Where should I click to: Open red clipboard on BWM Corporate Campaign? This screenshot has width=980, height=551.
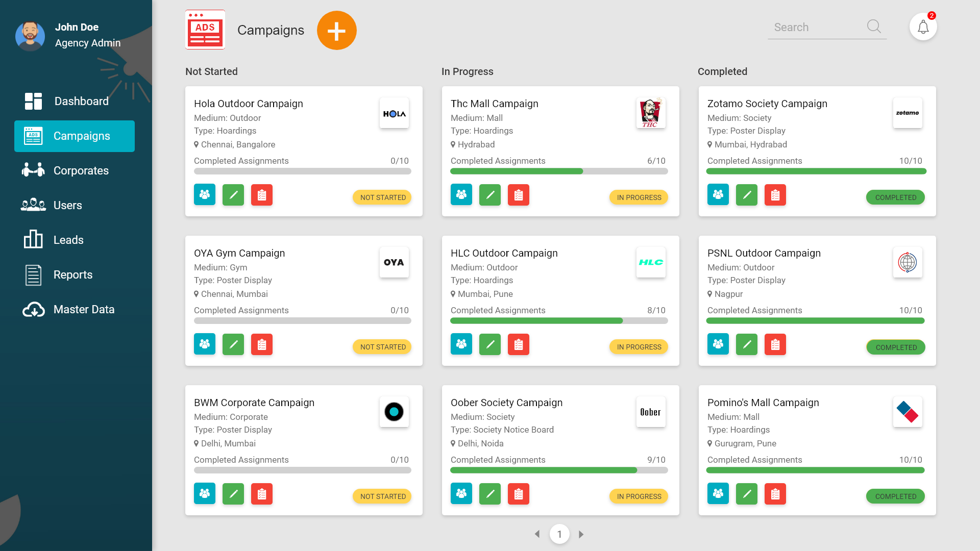262,494
